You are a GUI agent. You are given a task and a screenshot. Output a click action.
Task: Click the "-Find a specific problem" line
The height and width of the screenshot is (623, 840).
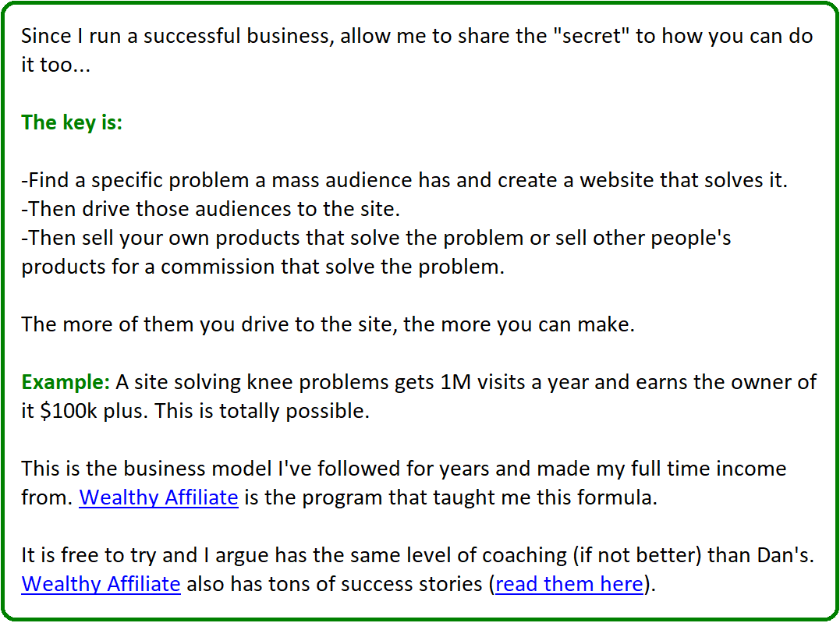[x=405, y=181]
